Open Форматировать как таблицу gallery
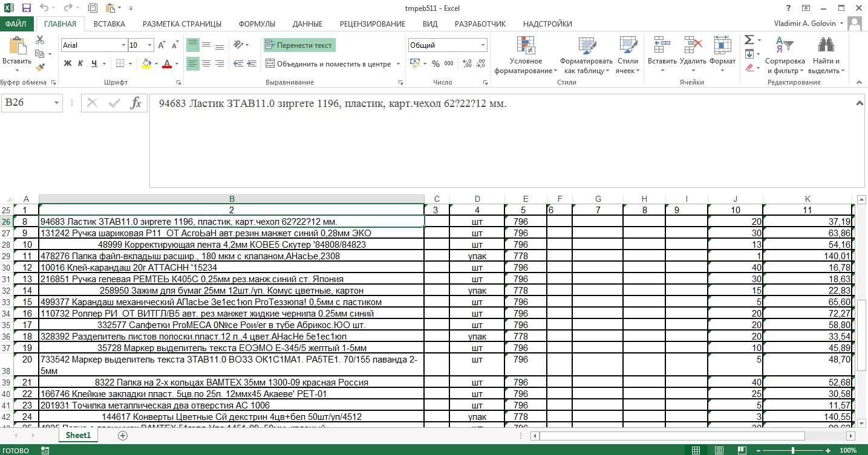This screenshot has width=868, height=455. click(586, 55)
